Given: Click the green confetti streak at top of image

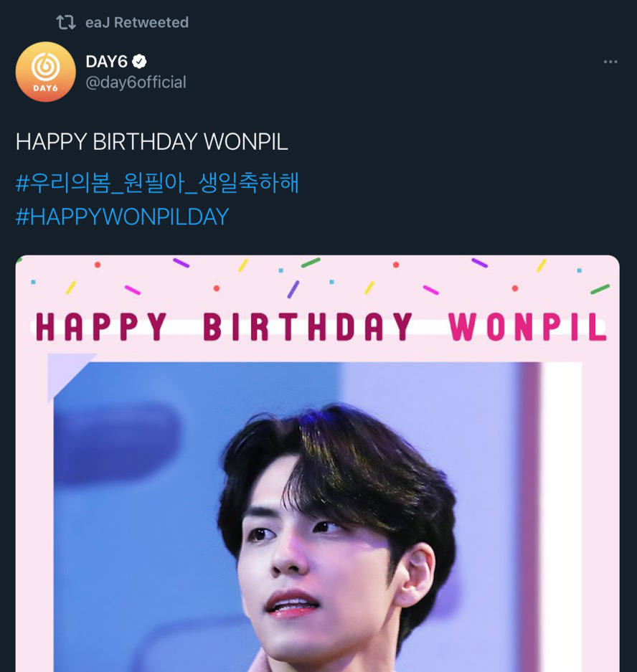Looking at the screenshot, I should coord(311,262).
